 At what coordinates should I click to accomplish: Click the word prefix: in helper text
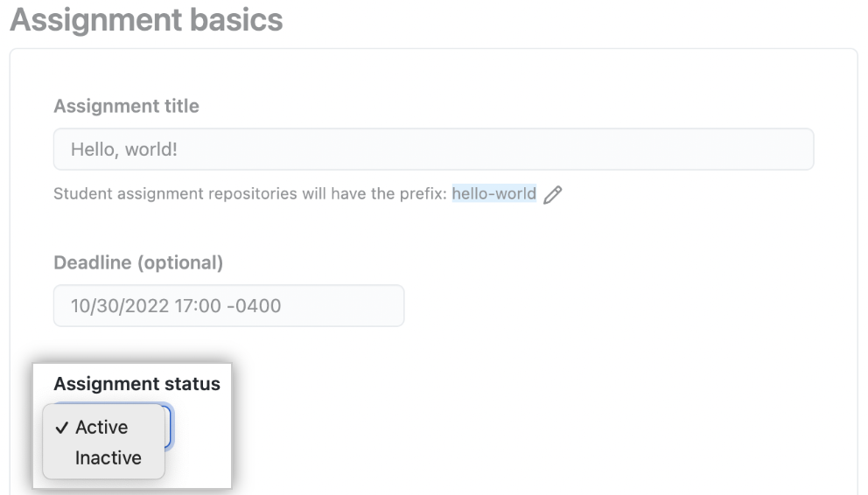click(422, 194)
